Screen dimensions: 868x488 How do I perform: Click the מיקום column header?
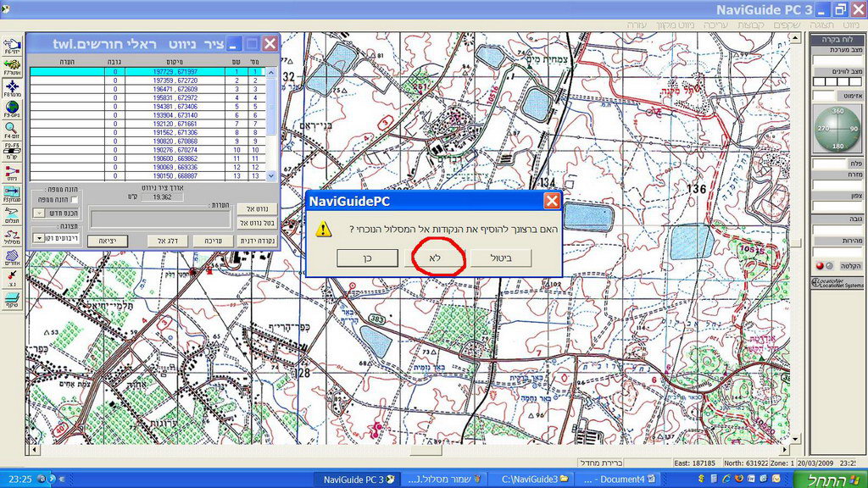point(175,62)
